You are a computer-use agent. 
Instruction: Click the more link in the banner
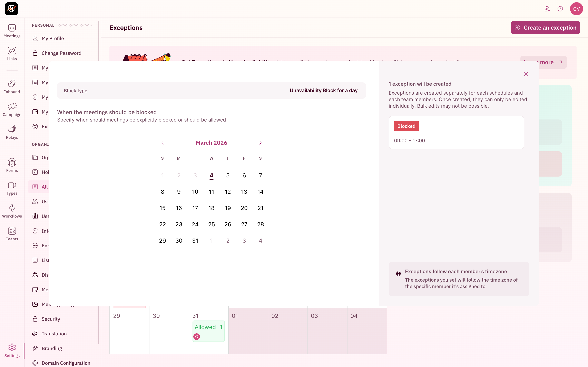[x=547, y=62]
